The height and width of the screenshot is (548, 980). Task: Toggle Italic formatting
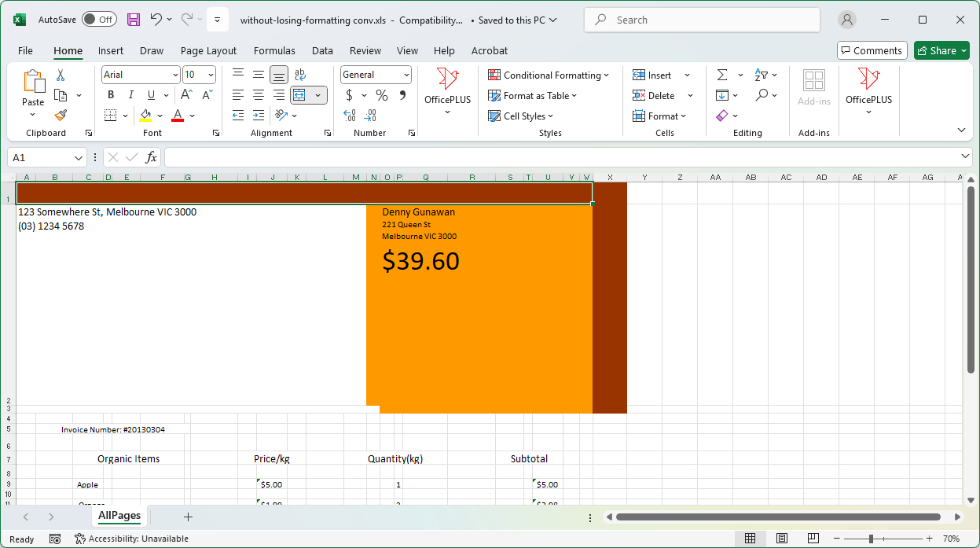point(130,95)
